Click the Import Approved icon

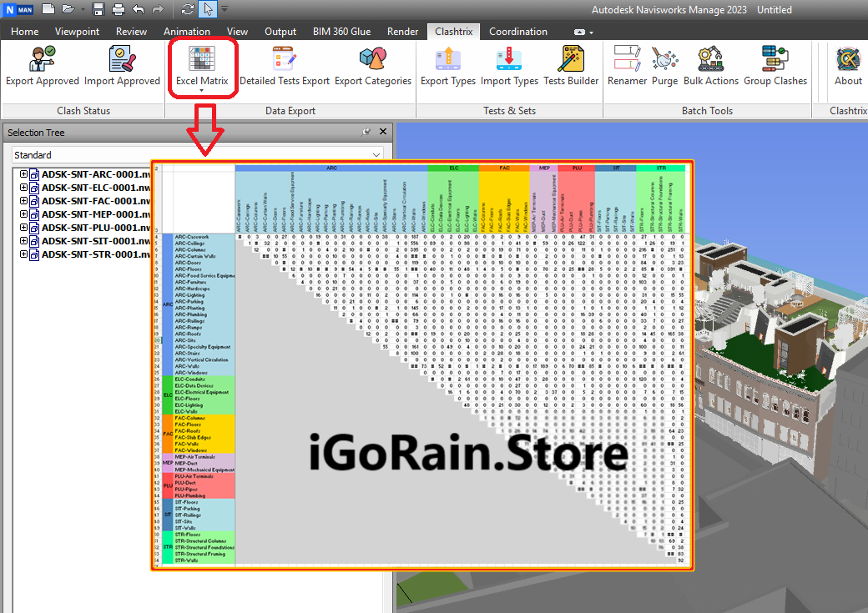tap(122, 65)
